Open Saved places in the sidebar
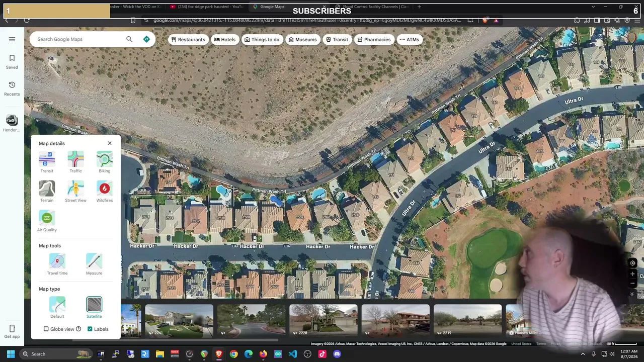644x362 pixels. 12,62
